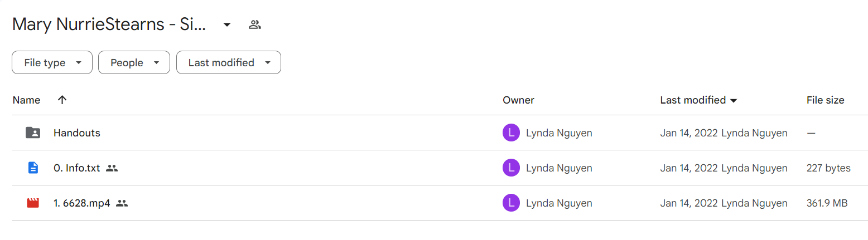Viewport: 868px width, 240px height.
Task: Click Lynda Nguyen's avatar in the 1. 6628.mp4 row
Action: (511, 203)
